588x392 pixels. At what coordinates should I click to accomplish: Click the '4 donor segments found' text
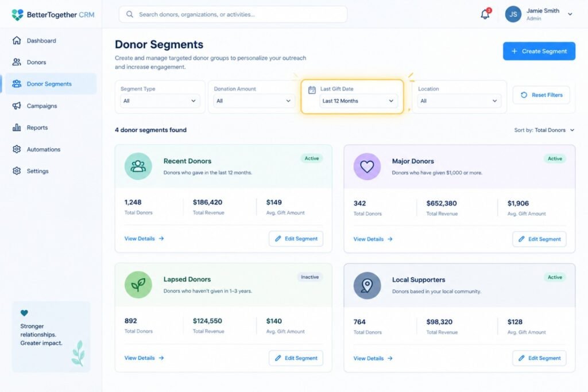(x=150, y=130)
